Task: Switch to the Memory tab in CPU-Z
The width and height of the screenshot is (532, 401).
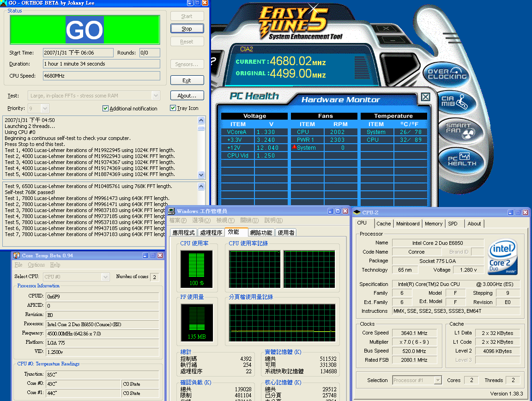Action: tap(433, 224)
